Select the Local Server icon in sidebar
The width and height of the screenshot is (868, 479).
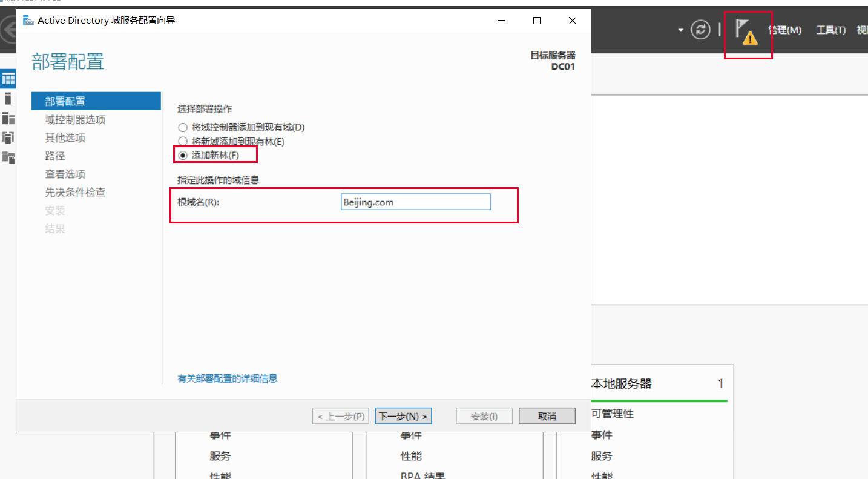coord(8,98)
